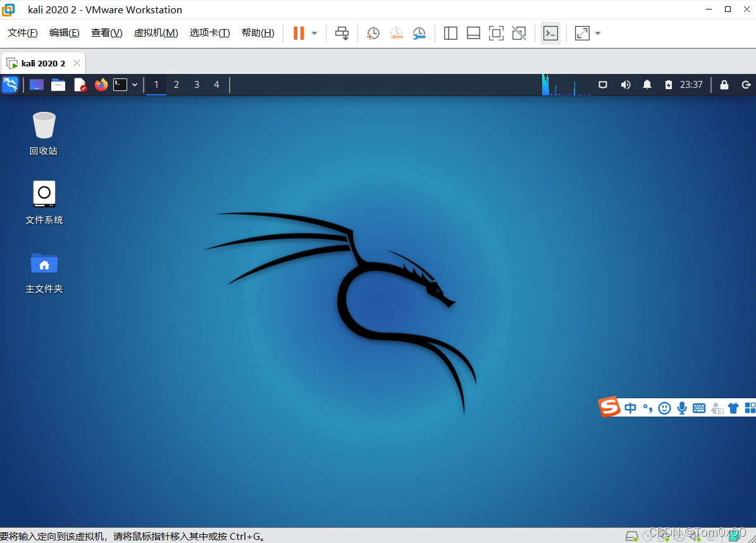
Task: Open the soft keyboard icon on Sogou bar
Action: coord(699,408)
